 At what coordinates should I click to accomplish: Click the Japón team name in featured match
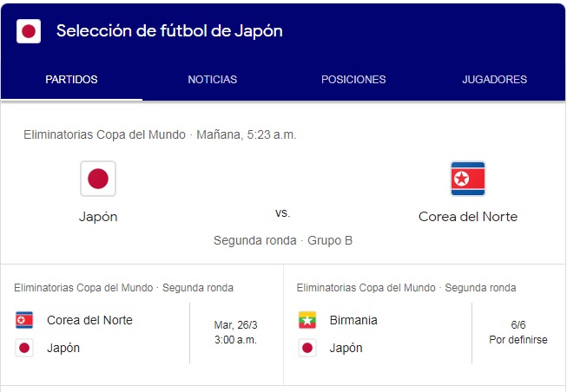[98, 217]
